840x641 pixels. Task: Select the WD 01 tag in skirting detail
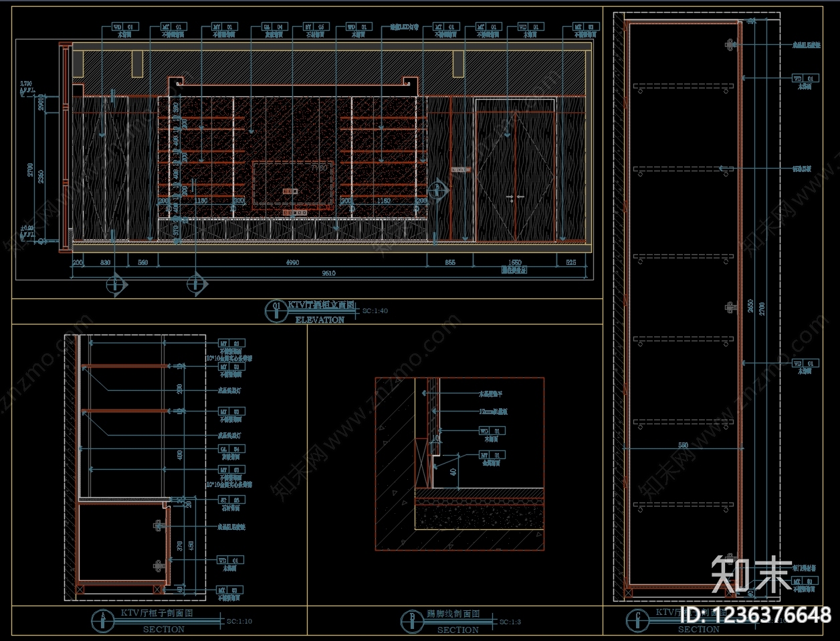tap(493, 432)
